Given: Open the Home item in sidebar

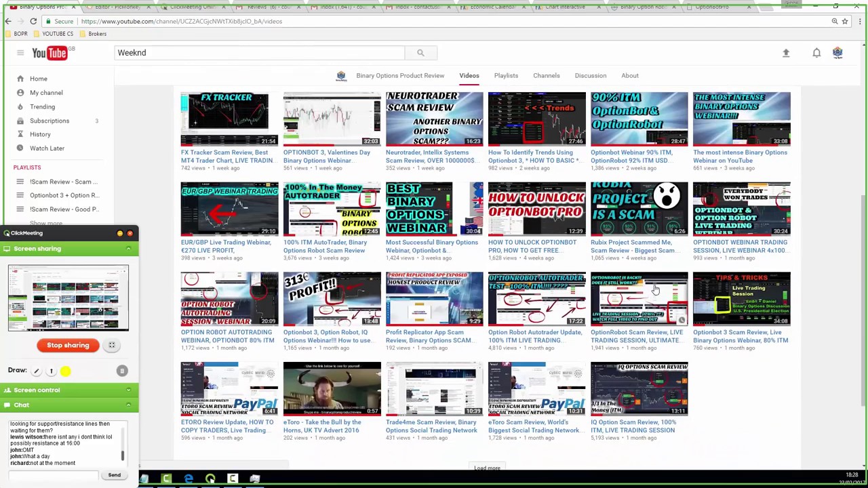Looking at the screenshot, I should 38,79.
